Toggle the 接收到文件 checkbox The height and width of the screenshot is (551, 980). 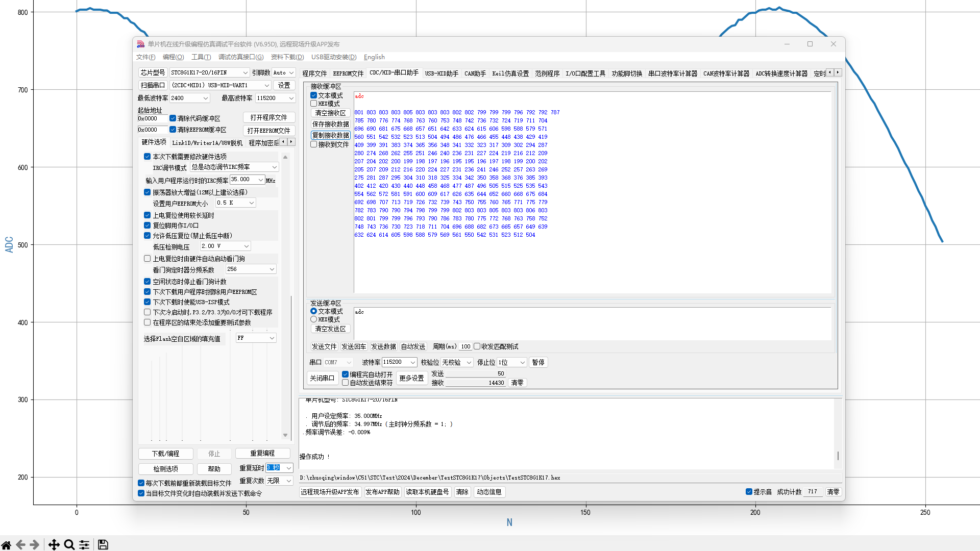pos(314,144)
